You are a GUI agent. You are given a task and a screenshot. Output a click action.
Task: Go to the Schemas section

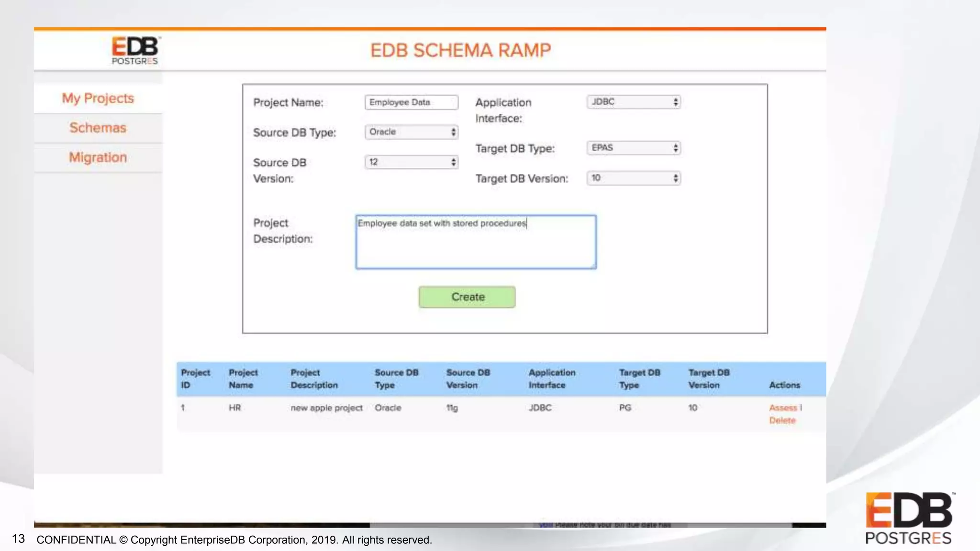click(x=98, y=128)
